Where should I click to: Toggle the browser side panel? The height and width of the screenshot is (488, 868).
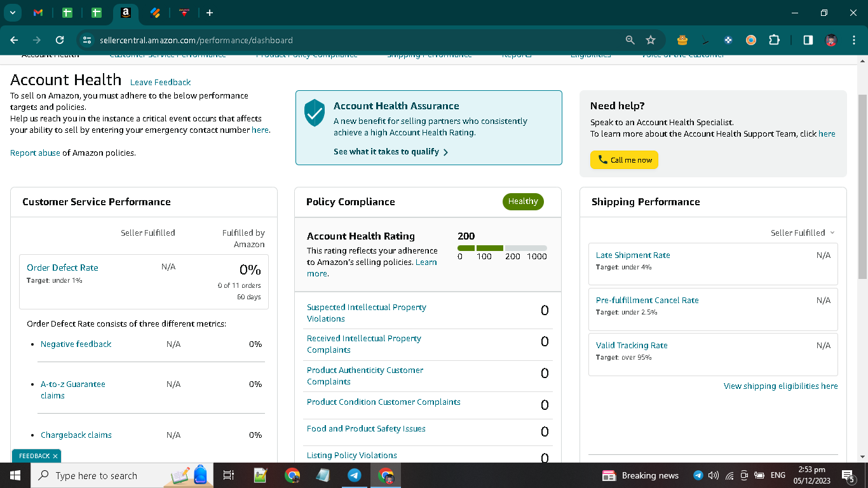tap(808, 40)
